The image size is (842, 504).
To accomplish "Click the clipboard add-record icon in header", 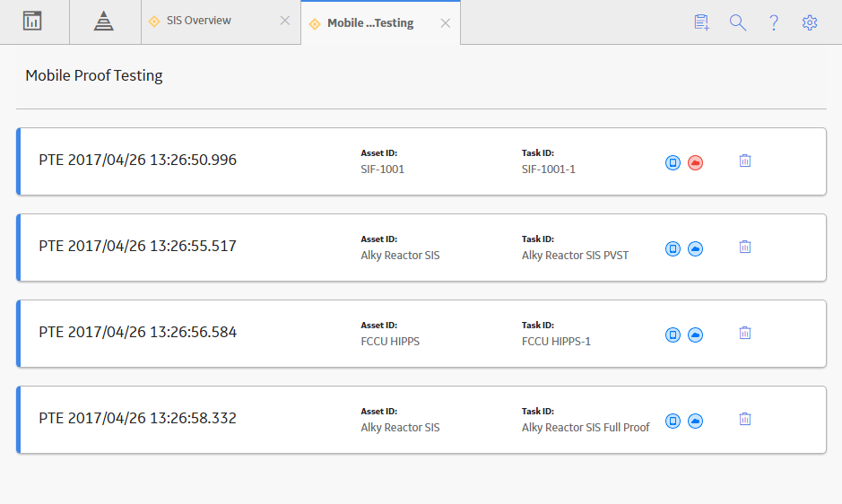I will [701, 22].
